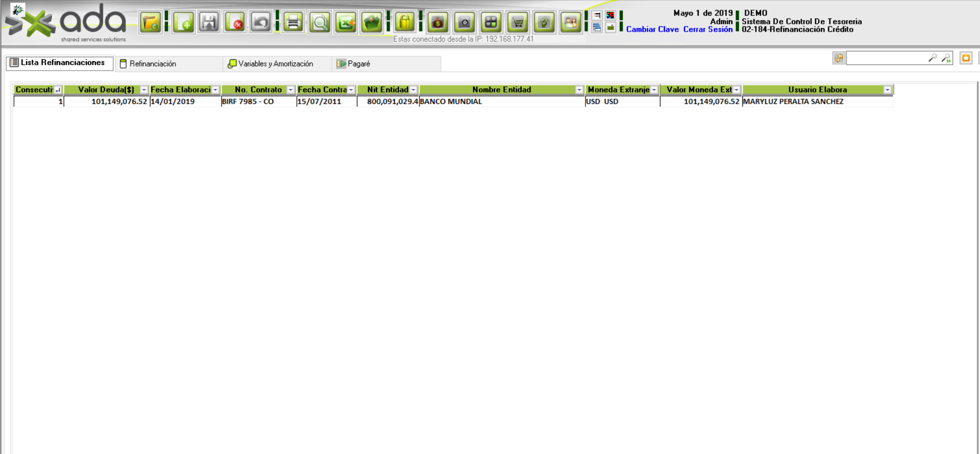Click the yellow refresh arrows beside search box
980x454 pixels.
coord(838,58)
